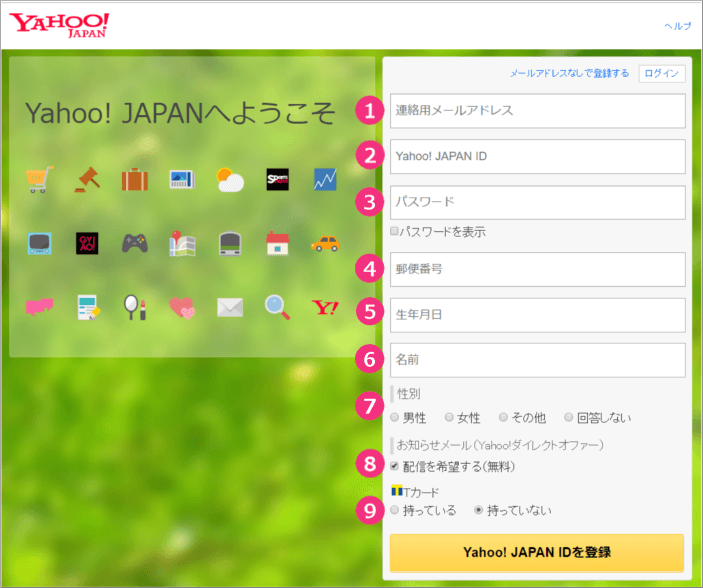Click the 郵便番号 field
The height and width of the screenshot is (588, 703).
[x=538, y=269]
